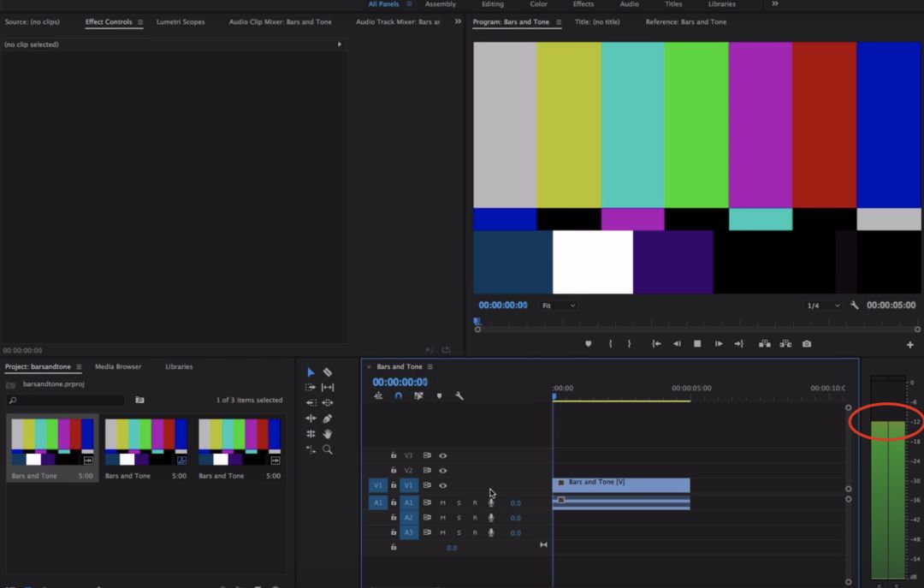Pick the Pen tool
The width and height of the screenshot is (924, 588).
point(328,419)
